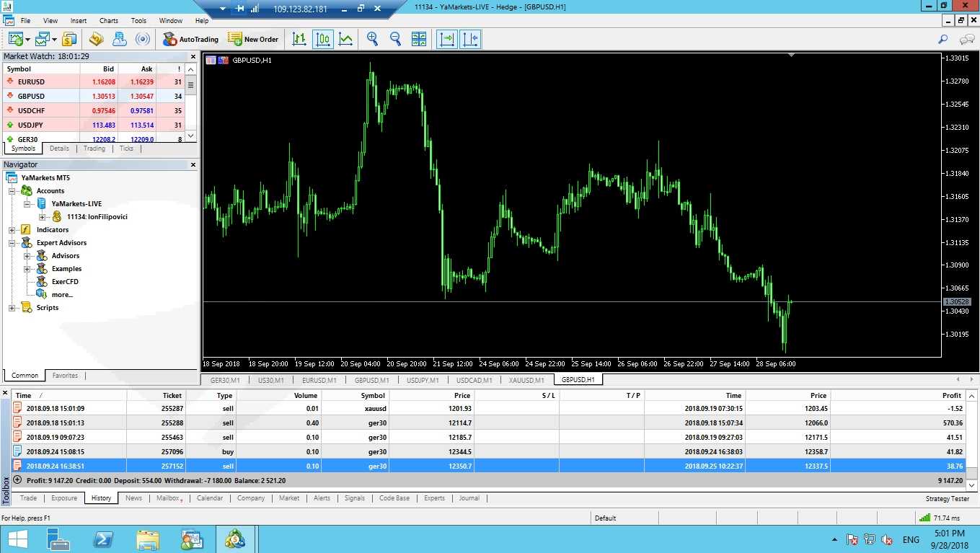Zoom in on the chart

coord(372,39)
